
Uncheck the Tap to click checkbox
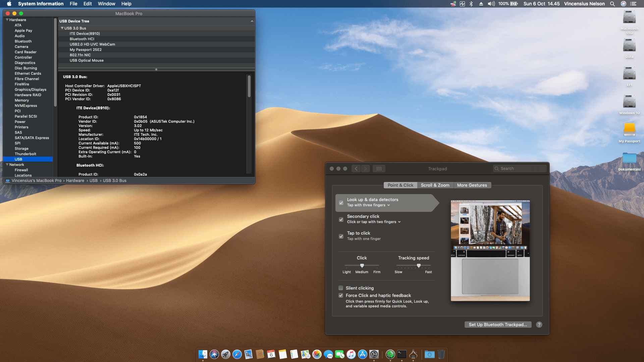[x=341, y=236]
